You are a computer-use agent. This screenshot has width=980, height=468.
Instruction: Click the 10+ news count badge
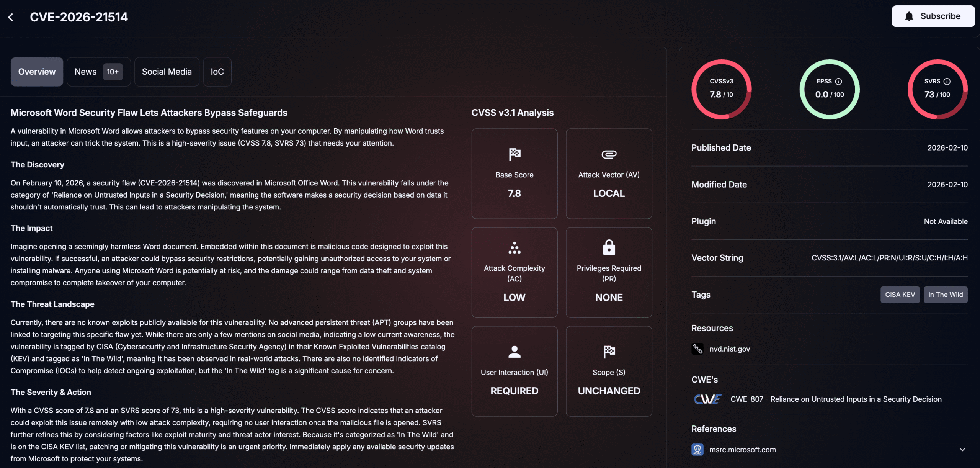(113, 72)
